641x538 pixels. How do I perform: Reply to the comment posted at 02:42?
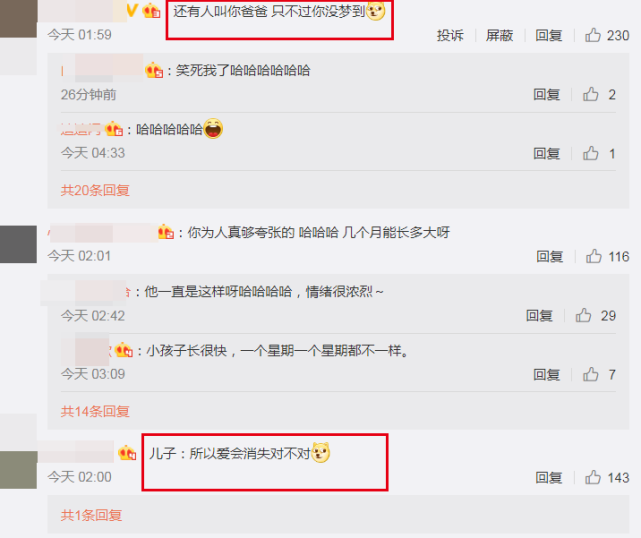539,316
